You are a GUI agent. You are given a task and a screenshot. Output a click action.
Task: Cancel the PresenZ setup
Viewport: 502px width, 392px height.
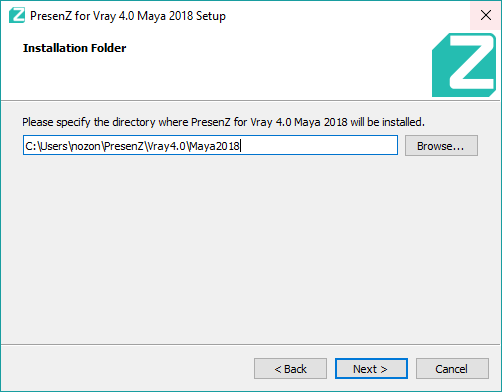pos(452,369)
